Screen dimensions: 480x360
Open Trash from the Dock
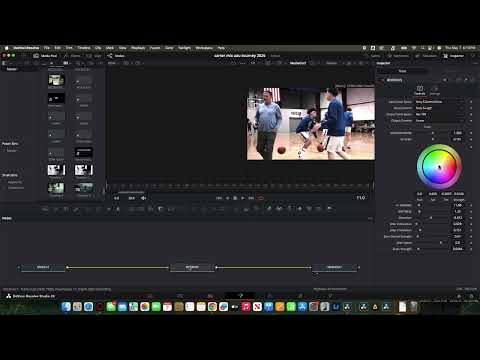coord(413,306)
